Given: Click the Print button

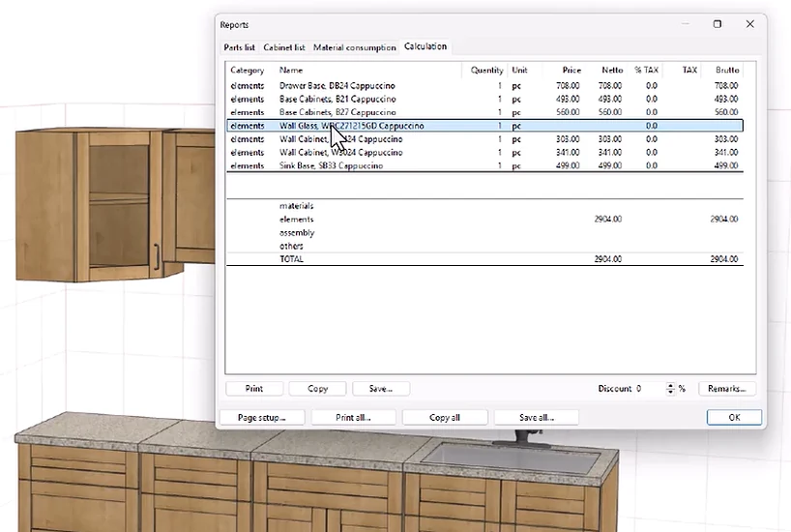Looking at the screenshot, I should click(254, 389).
